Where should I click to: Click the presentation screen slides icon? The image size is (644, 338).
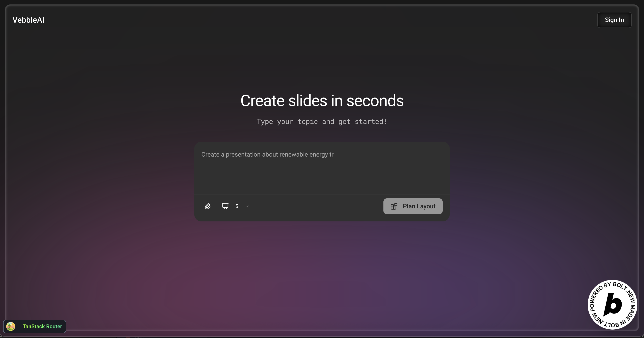coord(225,206)
